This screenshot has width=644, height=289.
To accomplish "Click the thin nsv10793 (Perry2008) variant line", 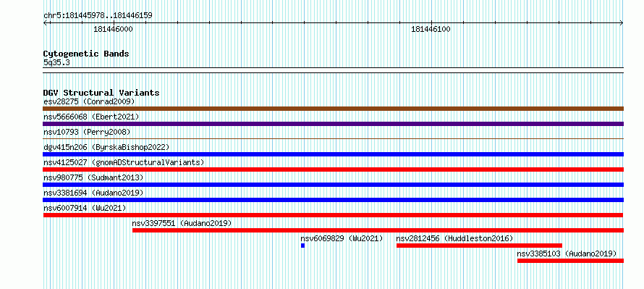I will 333,139.
